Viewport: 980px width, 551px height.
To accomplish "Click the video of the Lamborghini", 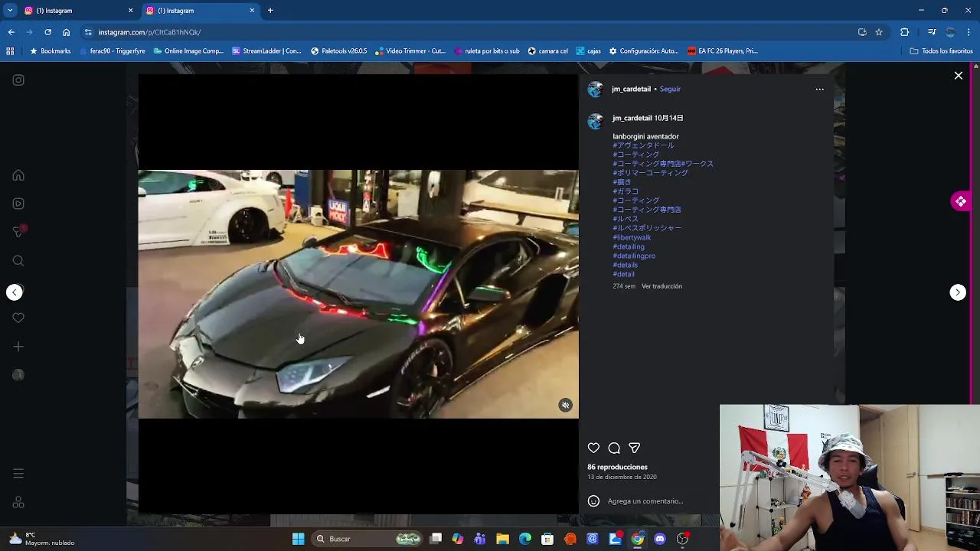I will 358,294.
